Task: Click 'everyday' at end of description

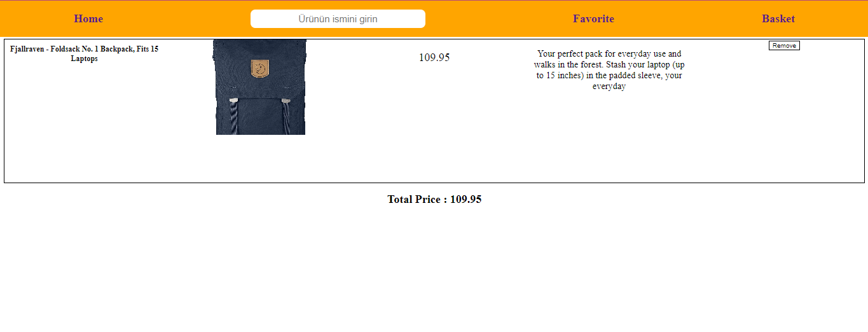Action: (609, 86)
